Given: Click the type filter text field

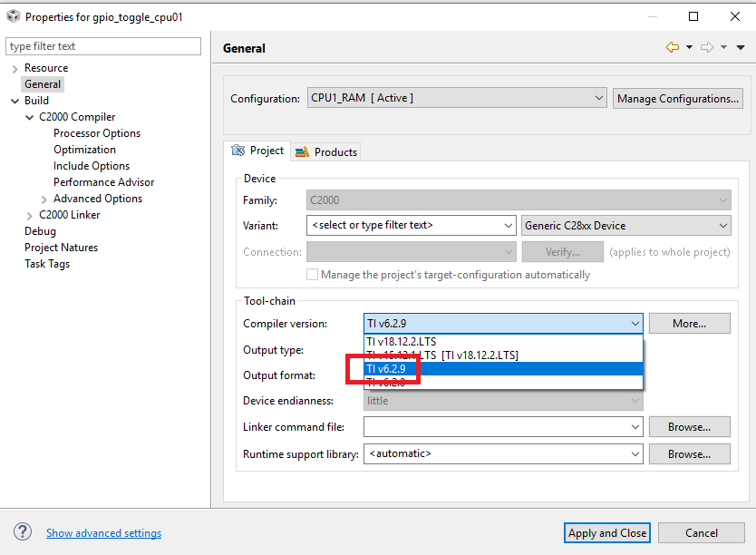Looking at the screenshot, I should pos(103,46).
